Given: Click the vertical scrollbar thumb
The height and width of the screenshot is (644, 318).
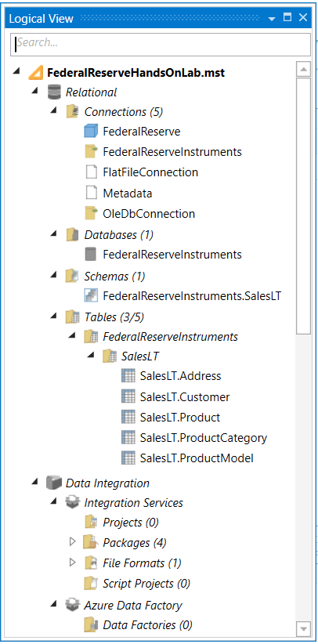Looking at the screenshot, I should pos(303,206).
